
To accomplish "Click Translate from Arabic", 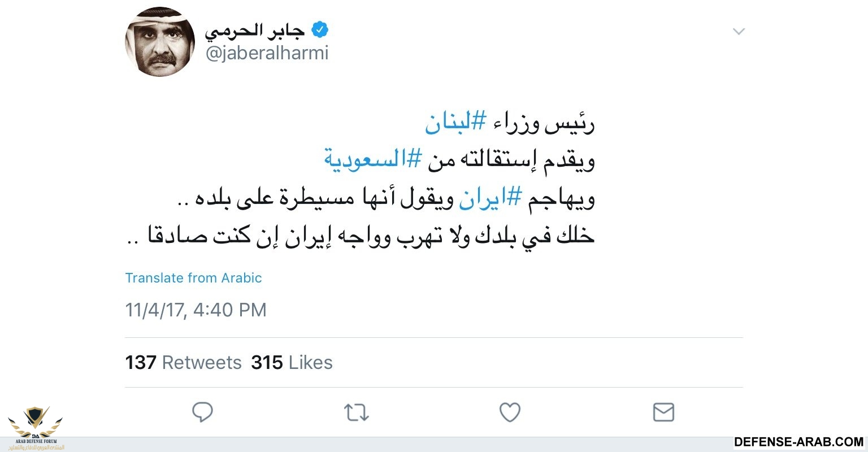I will click(x=193, y=278).
